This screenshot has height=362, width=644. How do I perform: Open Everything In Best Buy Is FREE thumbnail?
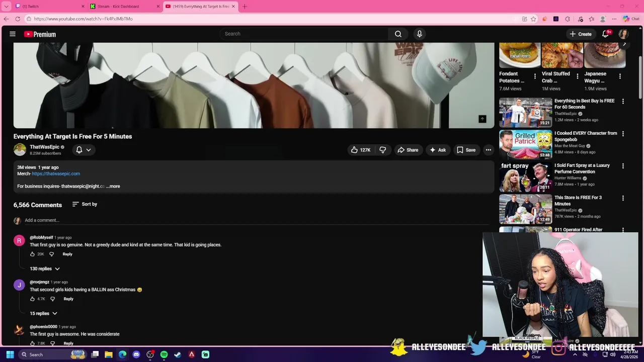525,112
